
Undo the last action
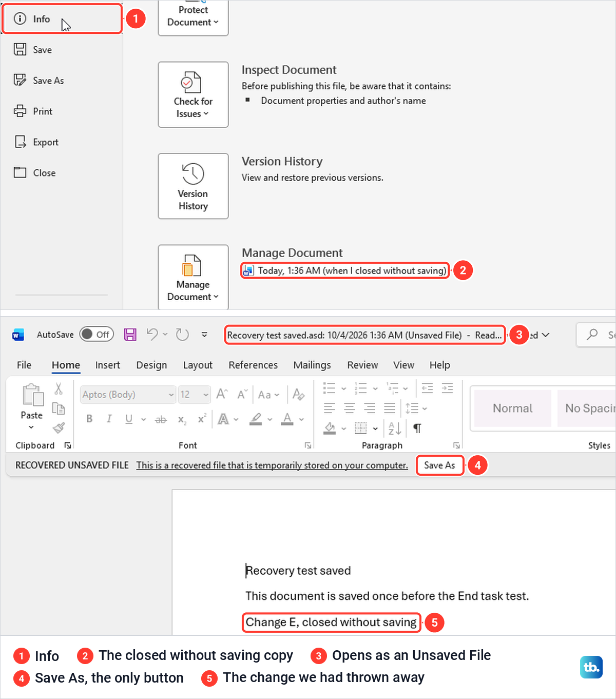coord(152,335)
